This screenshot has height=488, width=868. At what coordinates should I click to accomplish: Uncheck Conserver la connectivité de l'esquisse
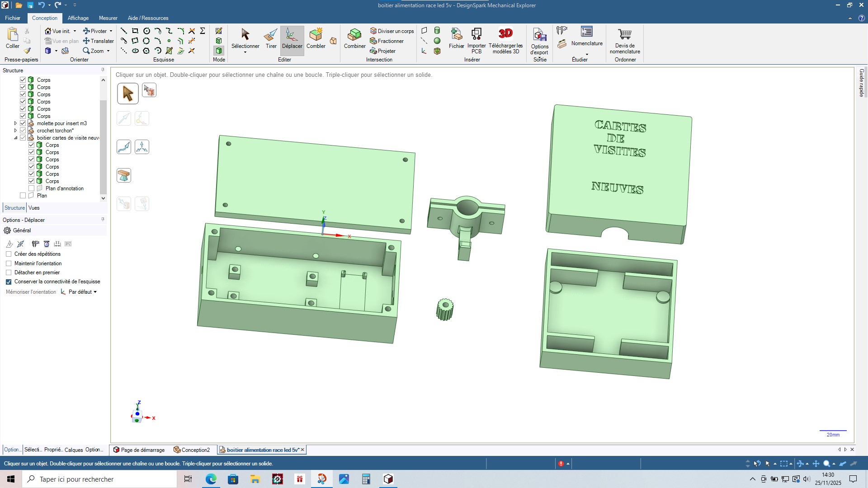[x=9, y=282]
